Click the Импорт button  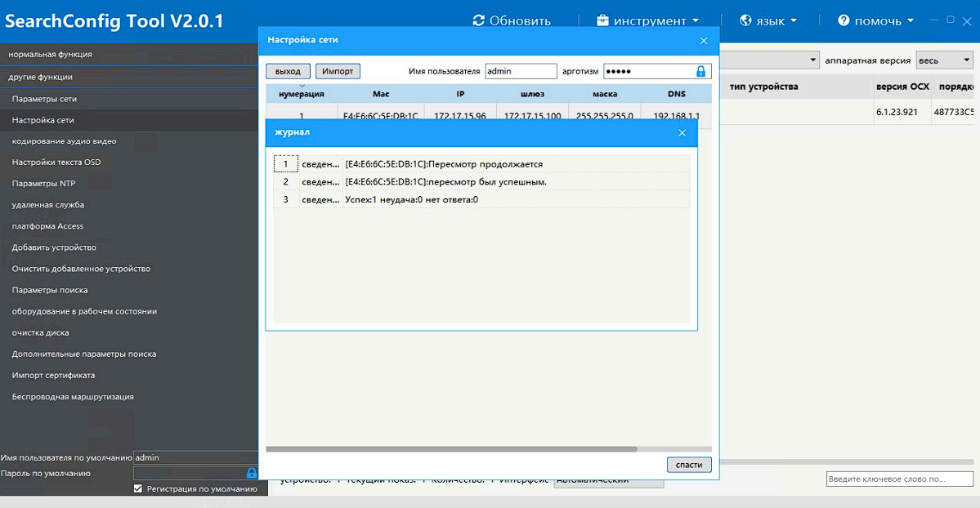338,71
